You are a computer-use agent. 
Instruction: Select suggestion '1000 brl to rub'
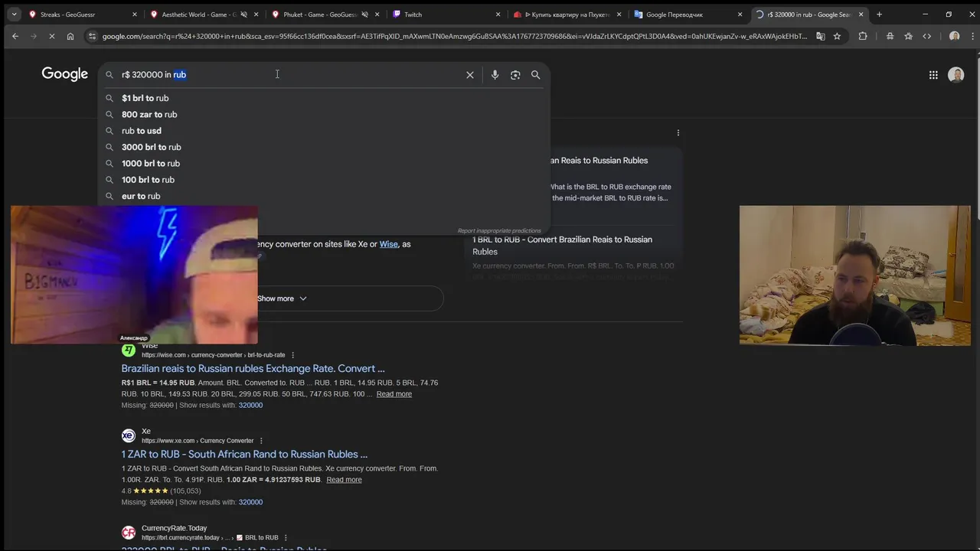pos(324,164)
